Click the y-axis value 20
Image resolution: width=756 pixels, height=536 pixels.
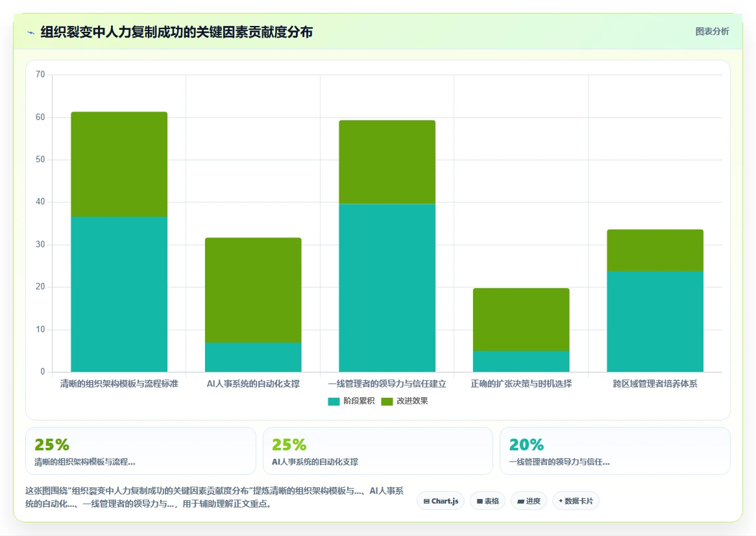coord(40,287)
